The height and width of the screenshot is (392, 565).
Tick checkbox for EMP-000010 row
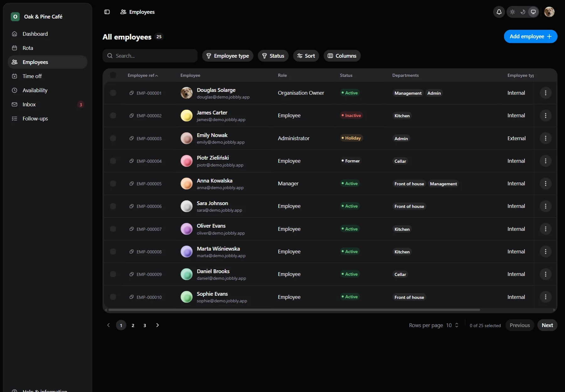click(x=113, y=297)
